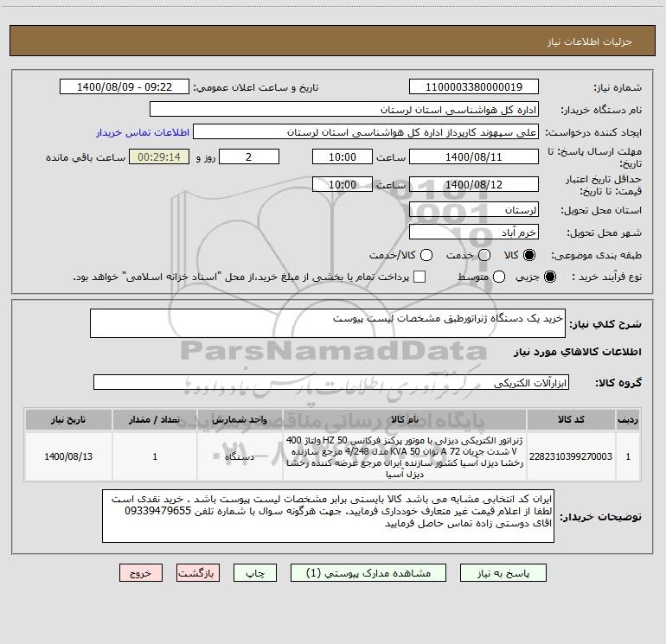
Task: Click the quantity cell showing 1
Action: 155,456
